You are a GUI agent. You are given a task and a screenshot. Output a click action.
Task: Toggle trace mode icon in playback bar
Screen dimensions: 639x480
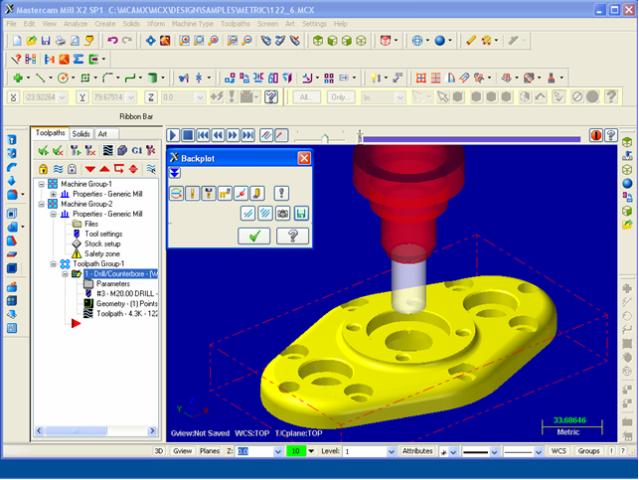pos(266,135)
